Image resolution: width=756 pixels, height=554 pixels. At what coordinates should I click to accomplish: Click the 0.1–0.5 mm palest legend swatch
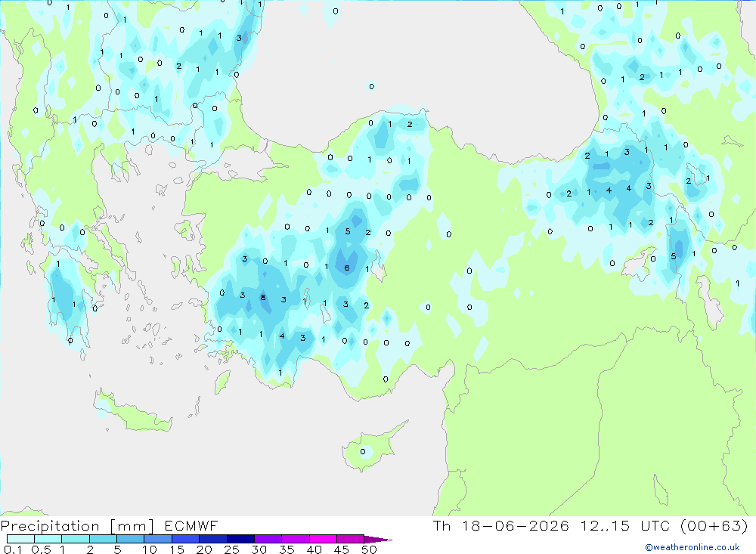click(20, 539)
